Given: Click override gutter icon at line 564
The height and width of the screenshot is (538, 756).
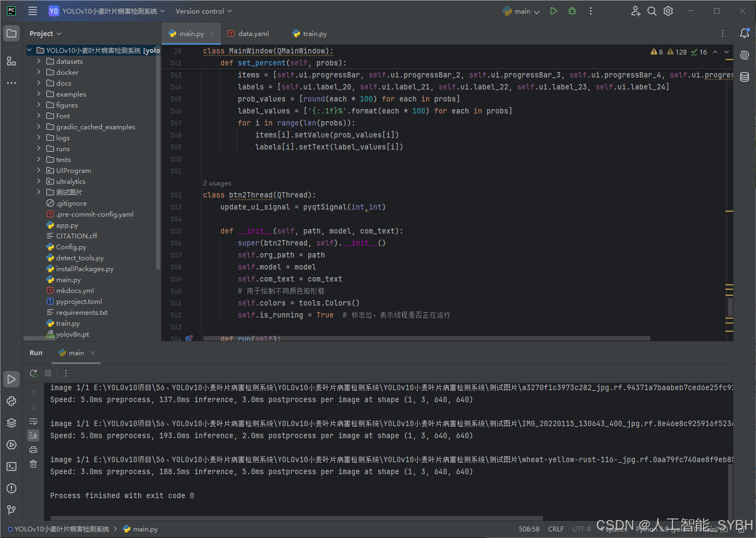Looking at the screenshot, I should coord(189,338).
